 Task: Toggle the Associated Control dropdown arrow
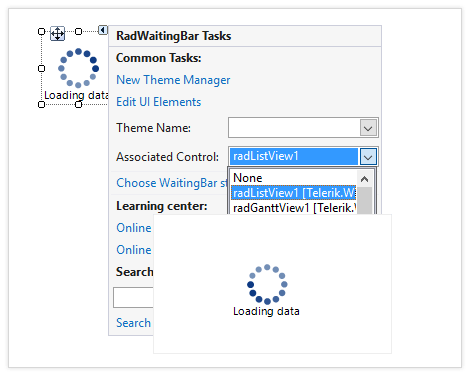(x=368, y=157)
